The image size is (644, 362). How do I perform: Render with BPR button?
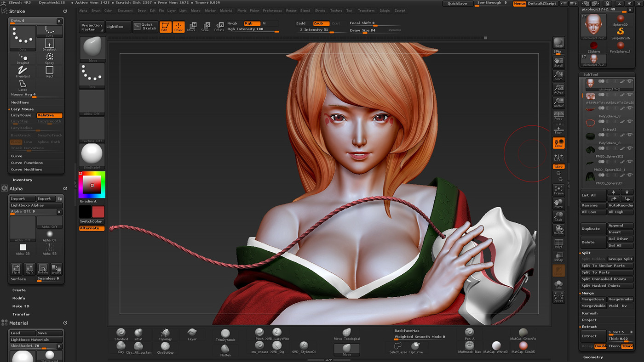[558, 43]
